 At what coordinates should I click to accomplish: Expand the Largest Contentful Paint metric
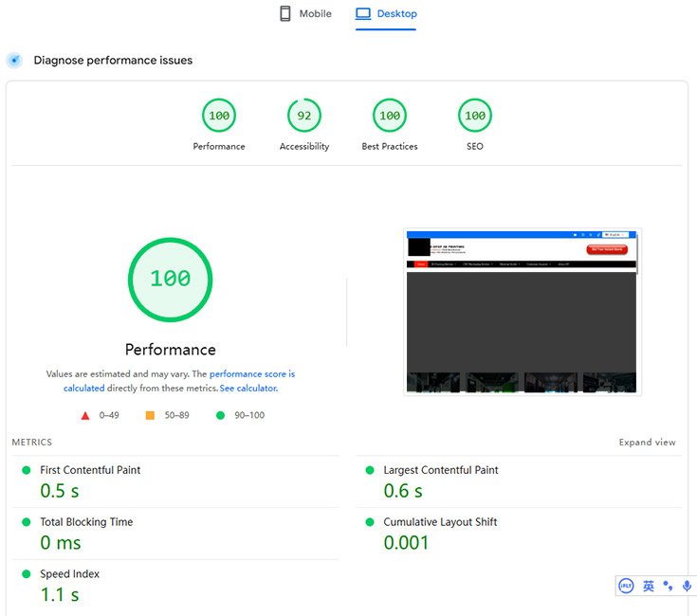coord(440,470)
